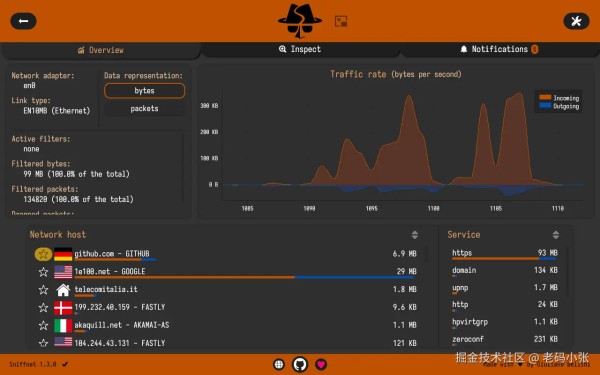Select the packets data representation

(144, 109)
